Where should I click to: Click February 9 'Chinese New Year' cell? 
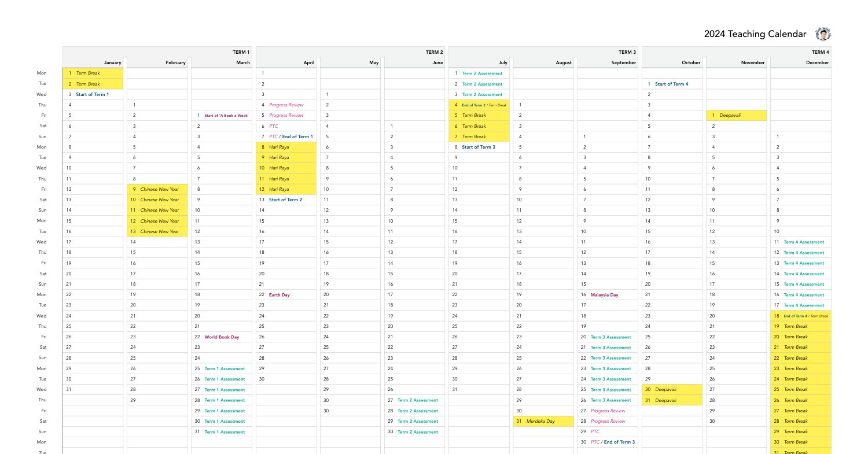(x=157, y=189)
